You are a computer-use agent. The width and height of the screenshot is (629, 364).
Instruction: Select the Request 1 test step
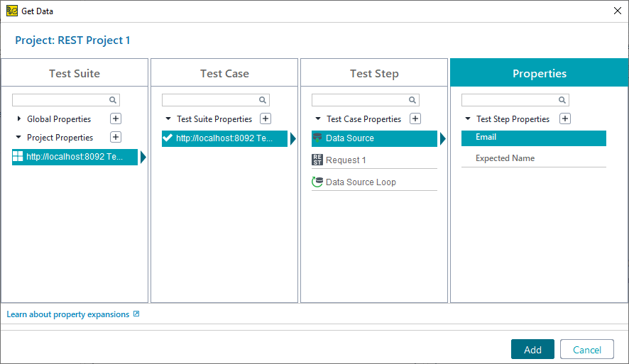(374, 160)
